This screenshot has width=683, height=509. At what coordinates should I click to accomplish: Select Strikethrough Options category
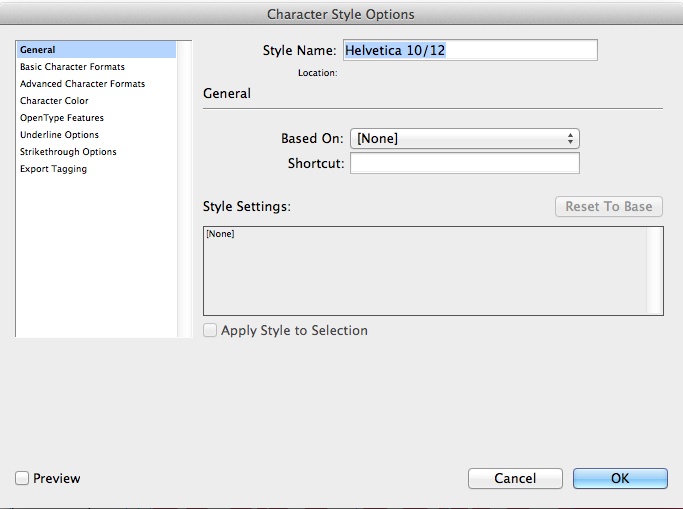coord(68,152)
